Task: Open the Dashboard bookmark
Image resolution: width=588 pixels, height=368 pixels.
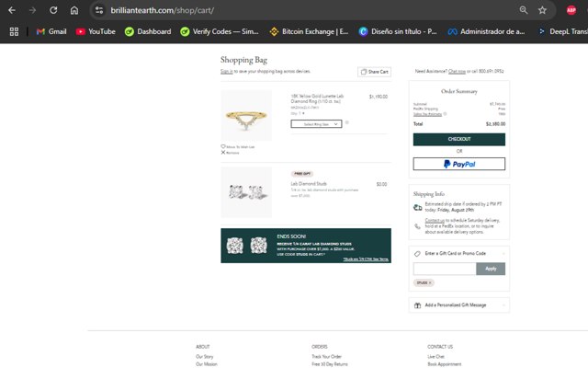Action: point(148,31)
